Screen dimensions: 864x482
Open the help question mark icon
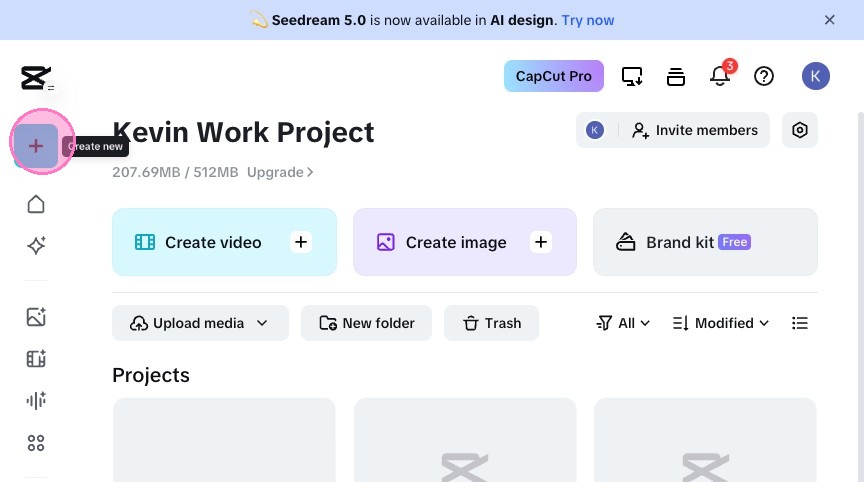pos(764,76)
